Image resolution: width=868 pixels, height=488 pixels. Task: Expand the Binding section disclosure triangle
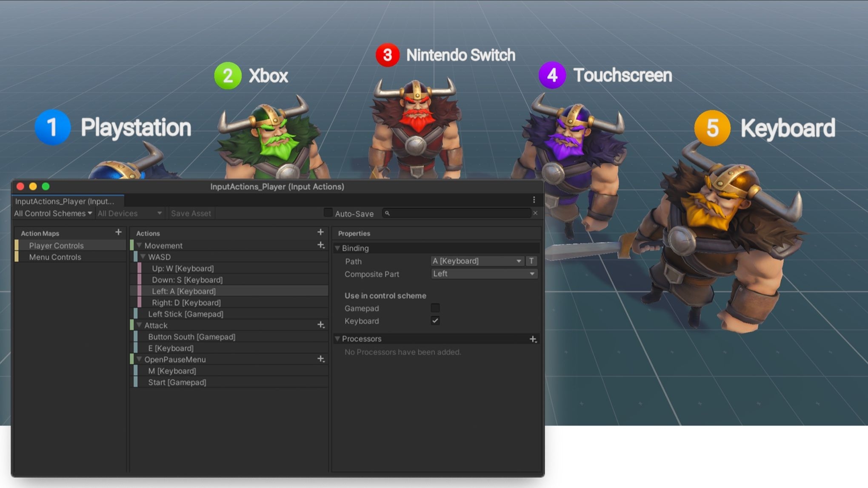[338, 248]
